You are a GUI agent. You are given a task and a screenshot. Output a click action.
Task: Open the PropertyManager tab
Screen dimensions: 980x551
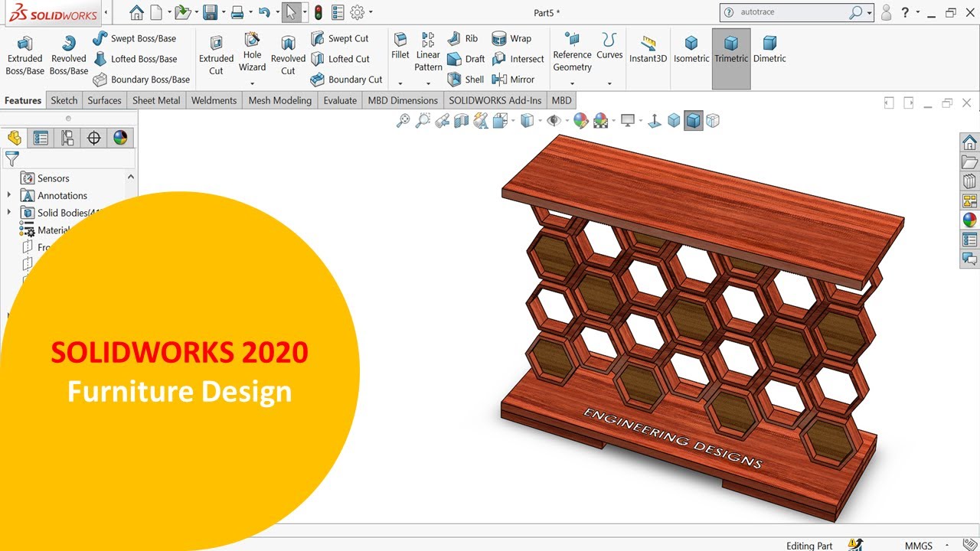(41, 138)
